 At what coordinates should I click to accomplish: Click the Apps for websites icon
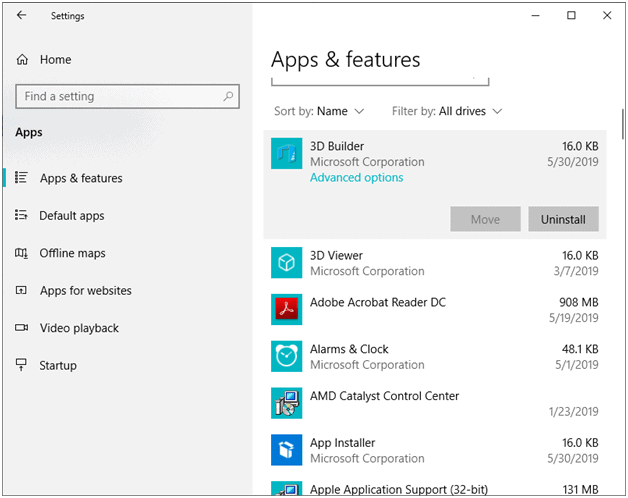[x=21, y=290]
